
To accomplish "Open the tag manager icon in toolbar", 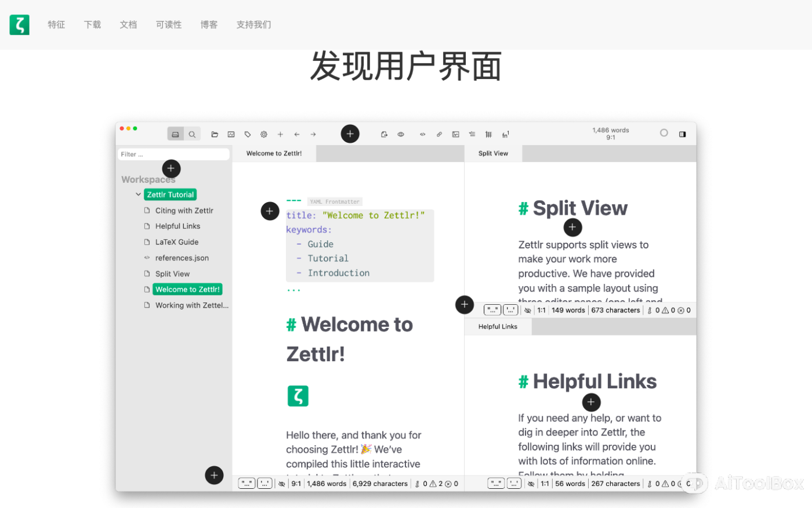I will (248, 134).
